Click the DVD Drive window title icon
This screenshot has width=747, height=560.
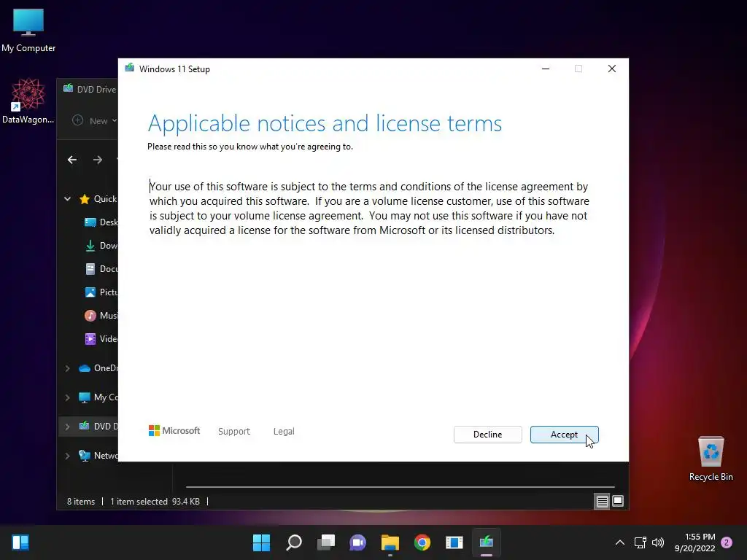click(68, 88)
